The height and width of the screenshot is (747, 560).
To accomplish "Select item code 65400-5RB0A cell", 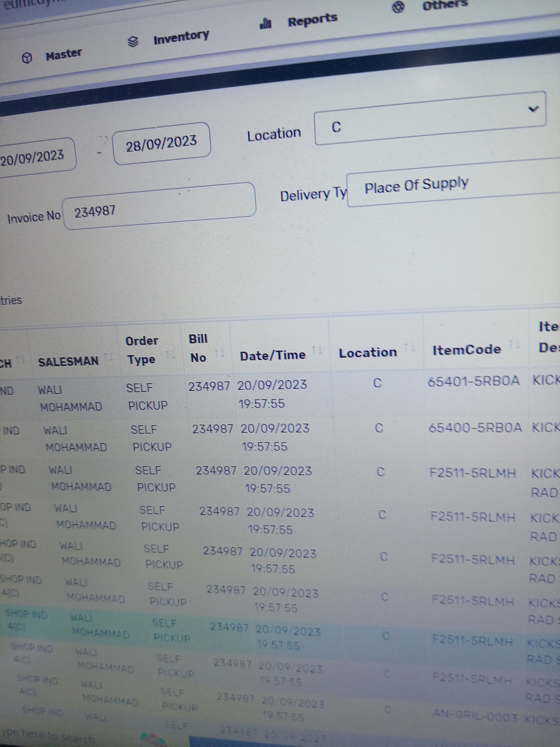I will point(475,427).
